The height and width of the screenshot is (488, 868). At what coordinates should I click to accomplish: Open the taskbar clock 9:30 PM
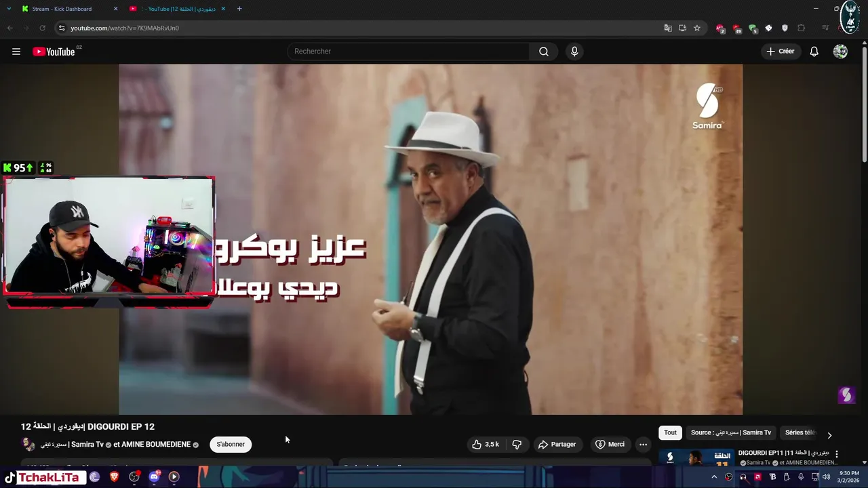click(x=849, y=477)
